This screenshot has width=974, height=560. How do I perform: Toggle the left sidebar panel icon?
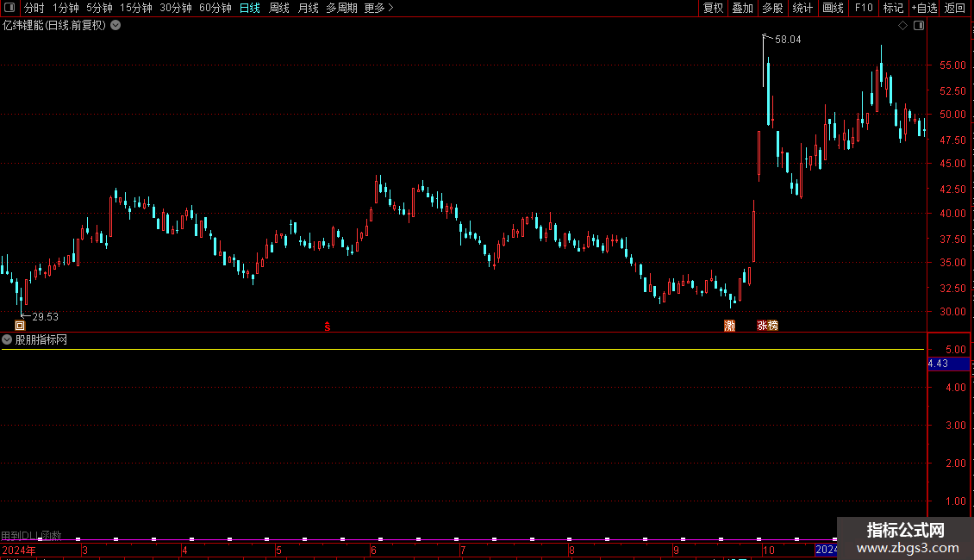pos(9,8)
